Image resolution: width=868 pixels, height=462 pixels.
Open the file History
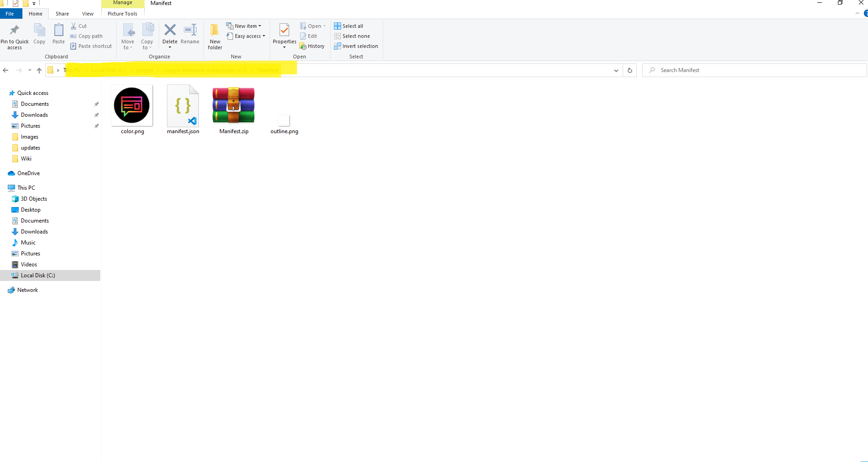tap(312, 46)
